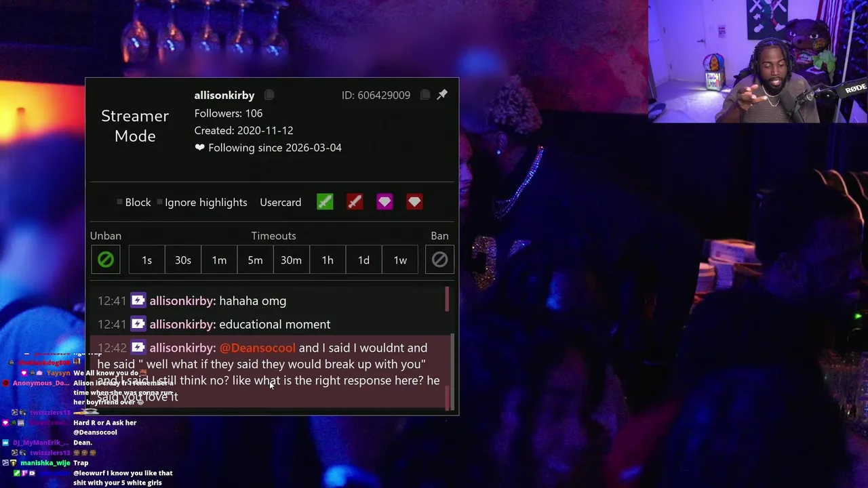The image size is (868, 488).
Task: Click allisonkirby name in educational moment message
Action: pos(182,324)
